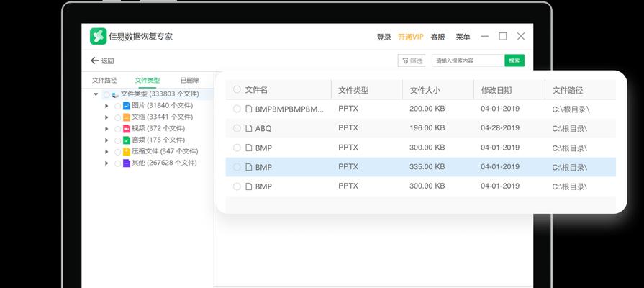Click the drive icon next to 文件类型 root
Image resolution: width=644 pixels, height=288 pixels.
point(115,95)
